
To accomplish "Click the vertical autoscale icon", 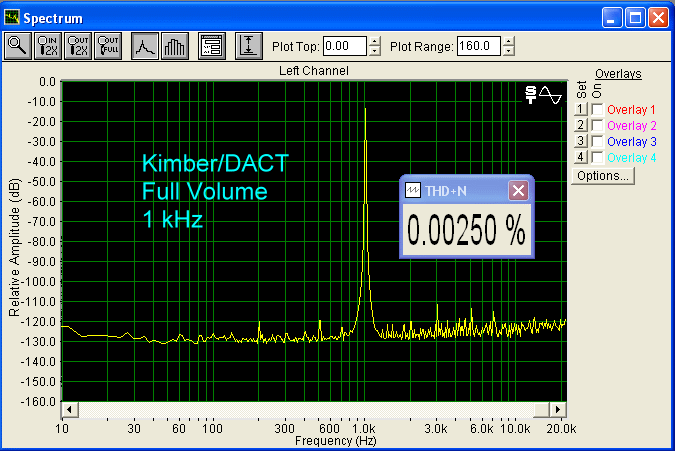I will pyautogui.click(x=249, y=45).
